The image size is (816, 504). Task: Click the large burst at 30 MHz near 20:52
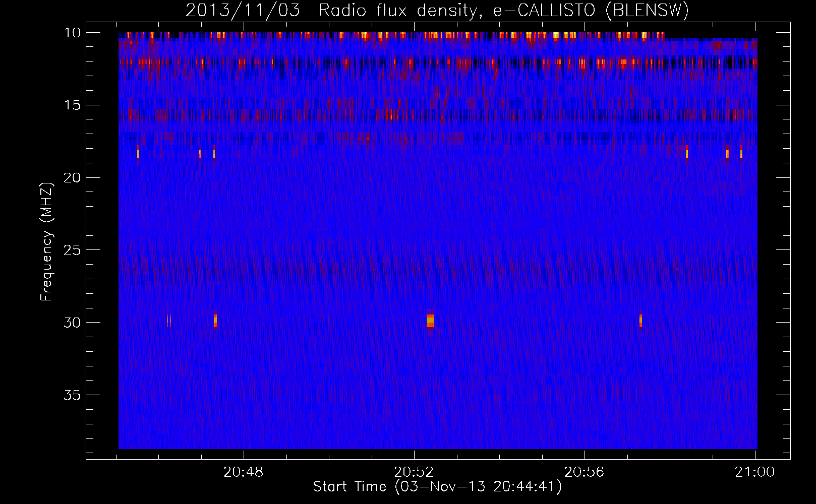pos(430,321)
